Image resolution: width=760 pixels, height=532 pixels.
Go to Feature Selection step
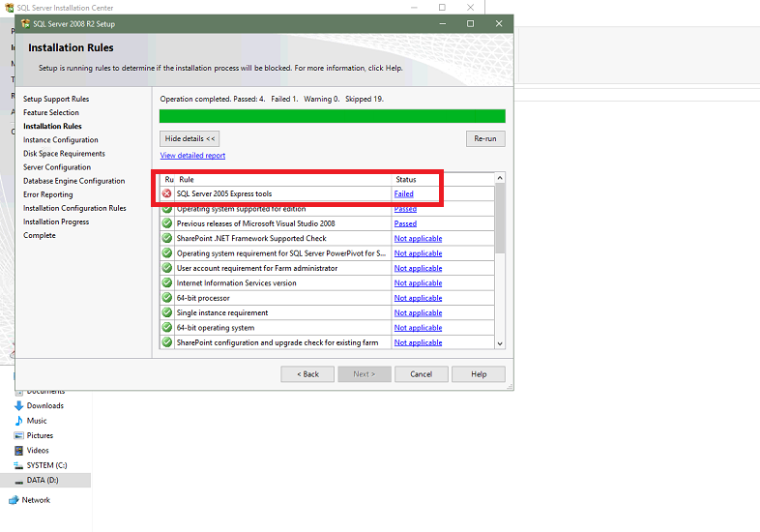pyautogui.click(x=51, y=112)
